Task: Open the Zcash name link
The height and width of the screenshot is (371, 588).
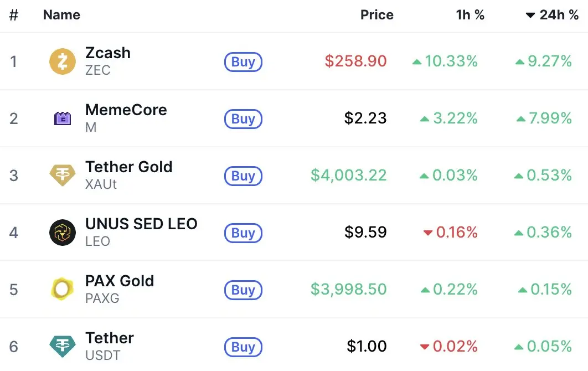Action: coord(108,53)
